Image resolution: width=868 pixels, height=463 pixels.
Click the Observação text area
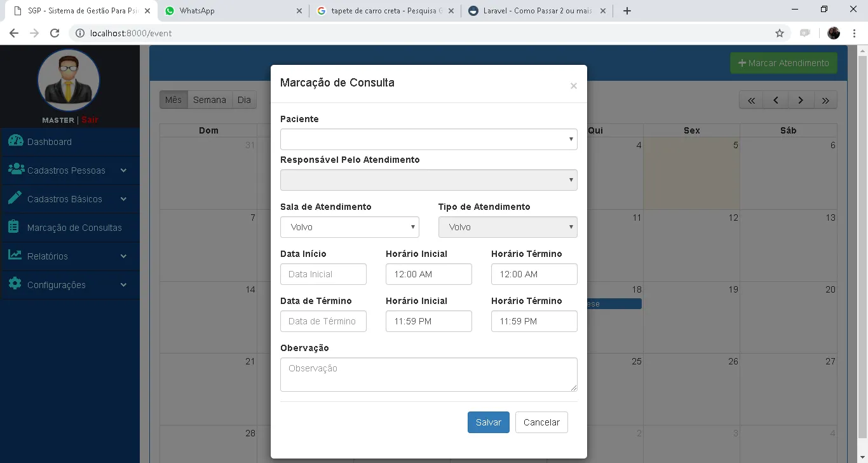(428, 374)
